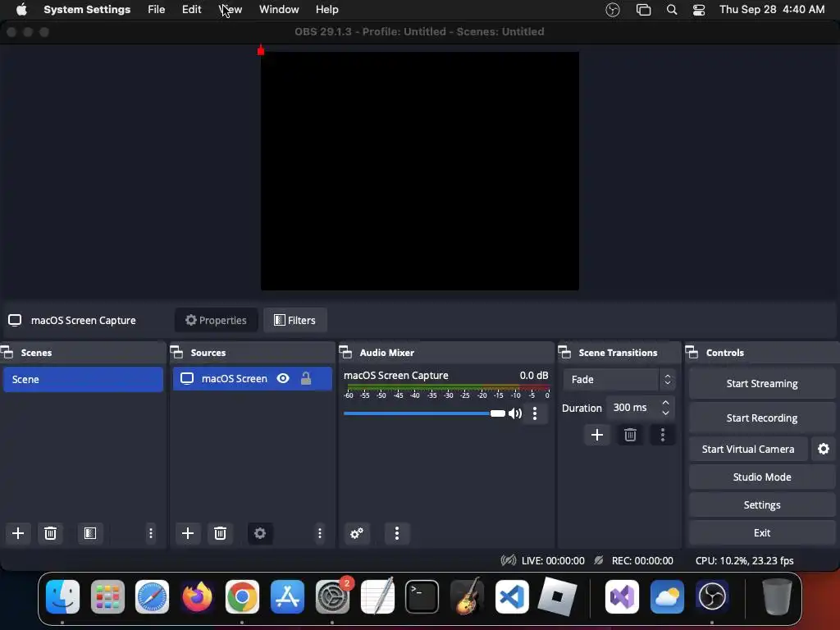
Task: Select macOS Screen source row
Action: pyautogui.click(x=253, y=379)
